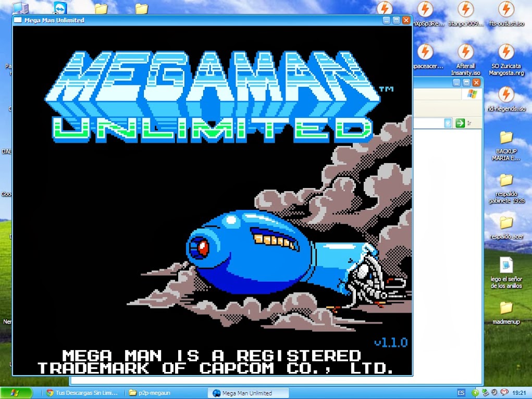The height and width of the screenshot is (399, 532).
Task: Click the Mega Man Unlimited title bar text
Action: point(54,20)
